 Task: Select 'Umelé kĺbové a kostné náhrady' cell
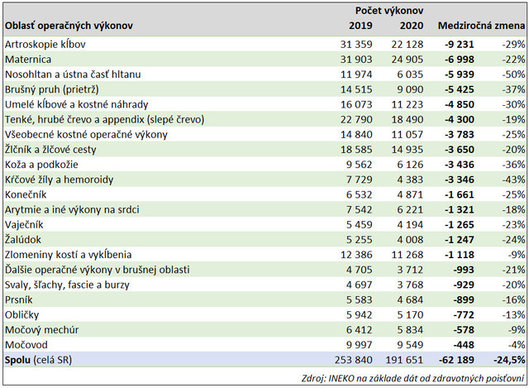coord(77,105)
